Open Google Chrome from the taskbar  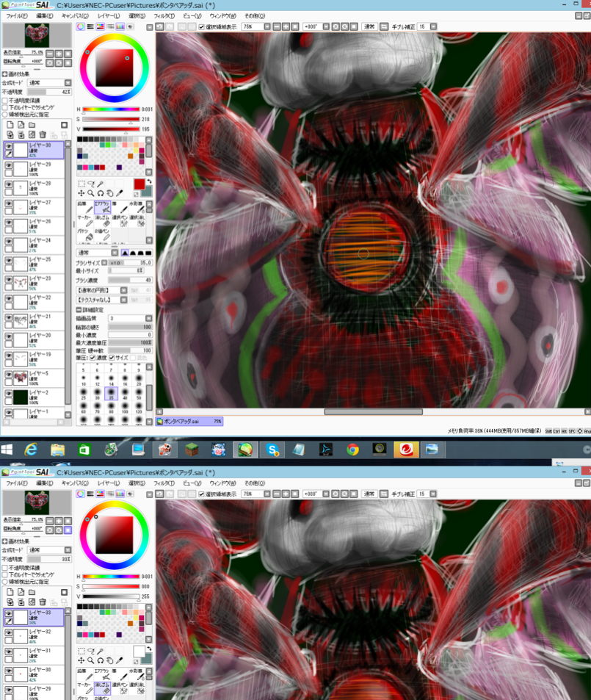click(x=352, y=450)
